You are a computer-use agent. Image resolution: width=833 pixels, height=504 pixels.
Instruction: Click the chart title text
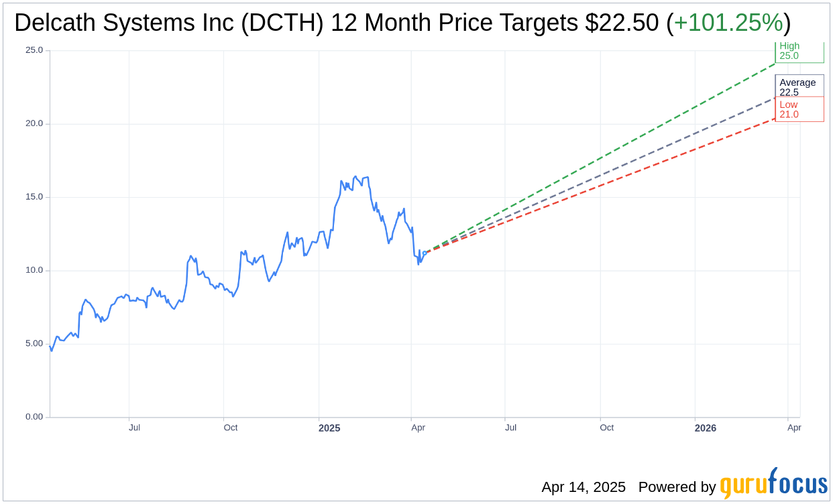[335, 23]
